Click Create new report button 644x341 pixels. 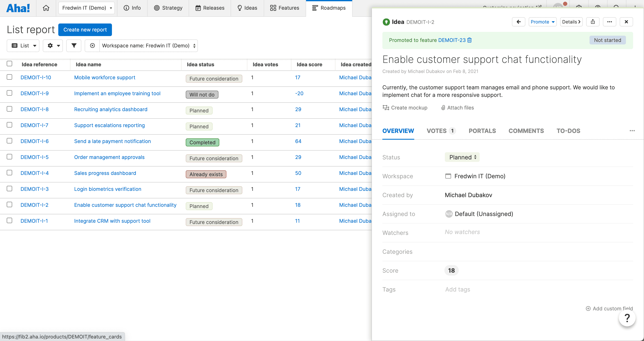click(x=85, y=30)
